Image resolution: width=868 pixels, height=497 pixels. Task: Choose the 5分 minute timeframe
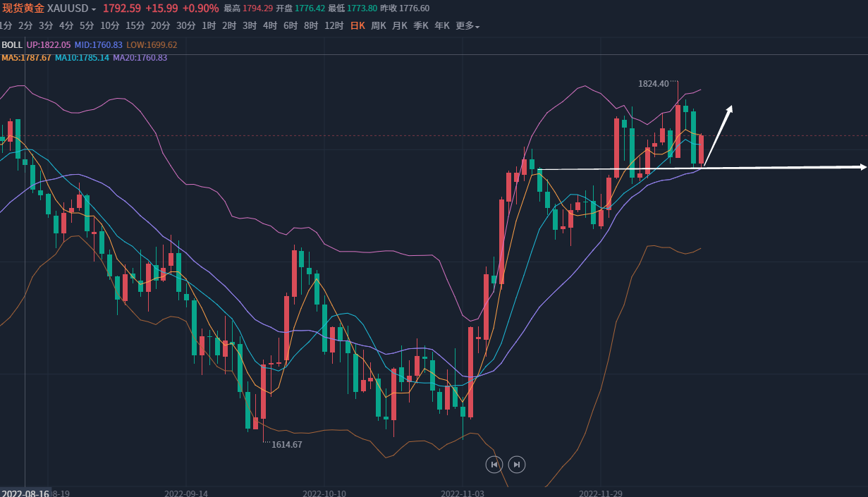87,26
